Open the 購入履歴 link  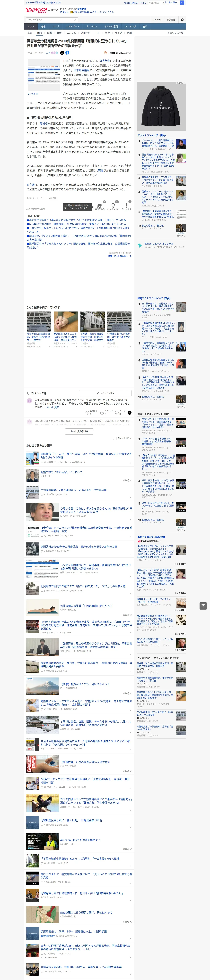(171, 20)
